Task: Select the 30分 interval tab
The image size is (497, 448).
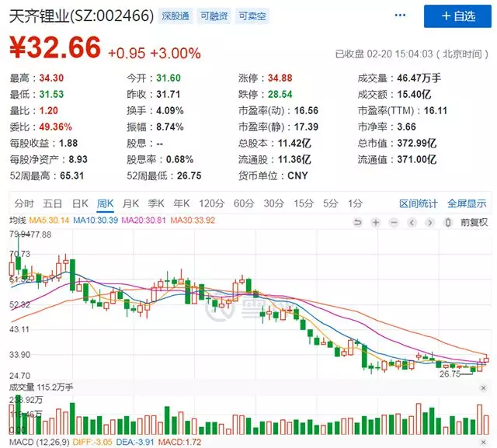Action: pos(273,203)
